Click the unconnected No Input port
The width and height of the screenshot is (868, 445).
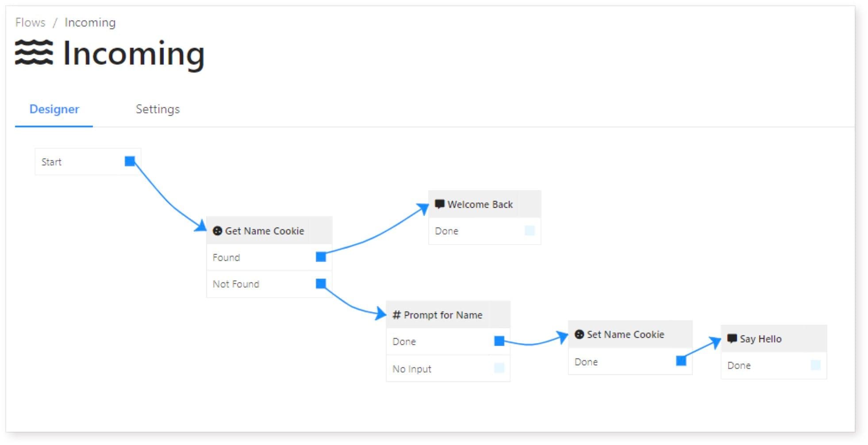click(499, 368)
